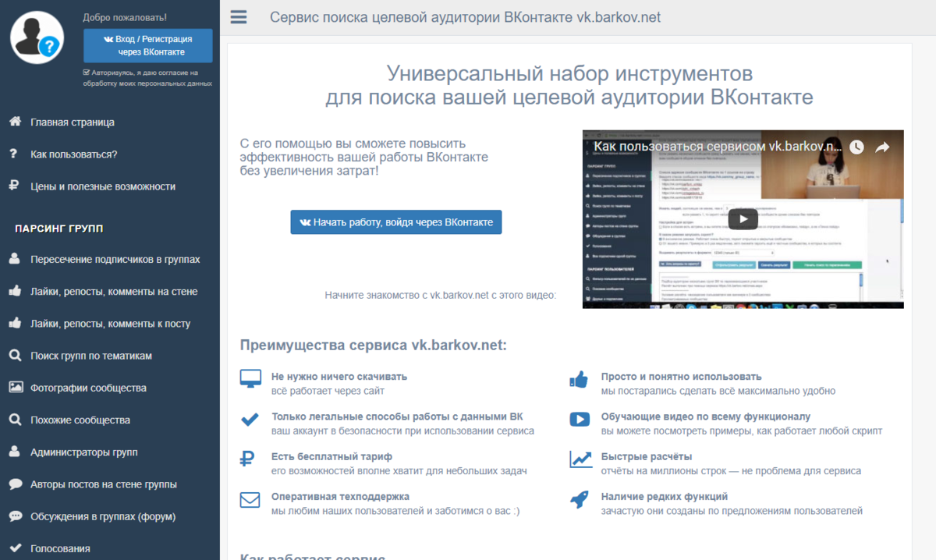Click Вход / Регистрация через ВКонтакте button
The image size is (936, 560).
148,45
